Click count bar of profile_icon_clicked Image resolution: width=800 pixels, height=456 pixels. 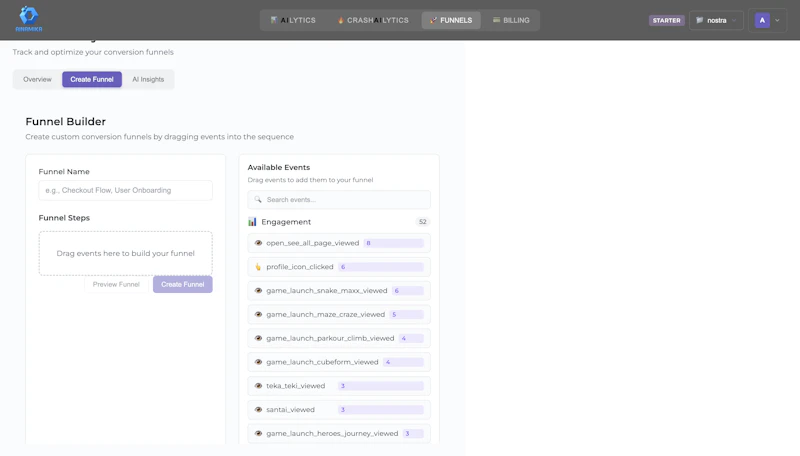tap(381, 267)
